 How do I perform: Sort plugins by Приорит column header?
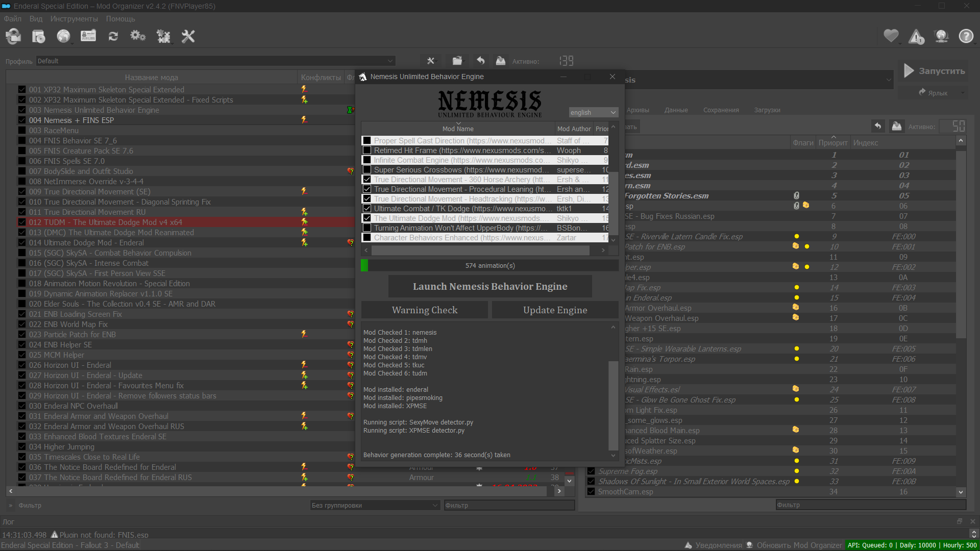point(833,143)
